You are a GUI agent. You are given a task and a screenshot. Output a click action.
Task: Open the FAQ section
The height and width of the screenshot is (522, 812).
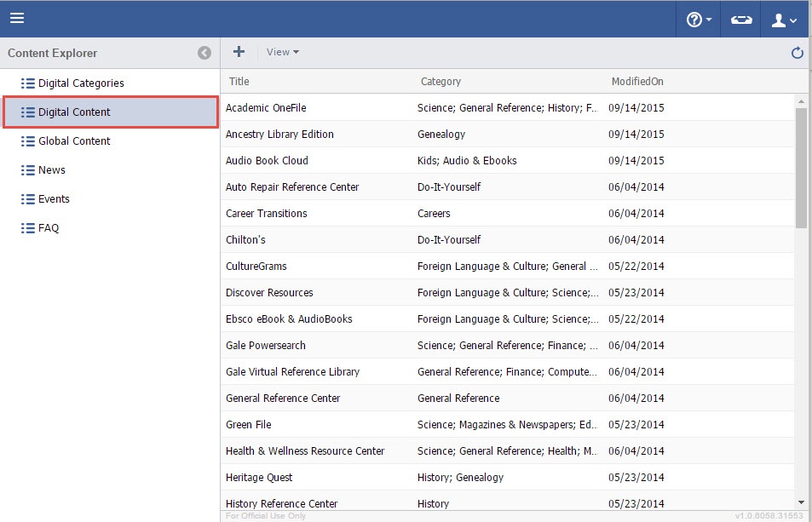[49, 228]
